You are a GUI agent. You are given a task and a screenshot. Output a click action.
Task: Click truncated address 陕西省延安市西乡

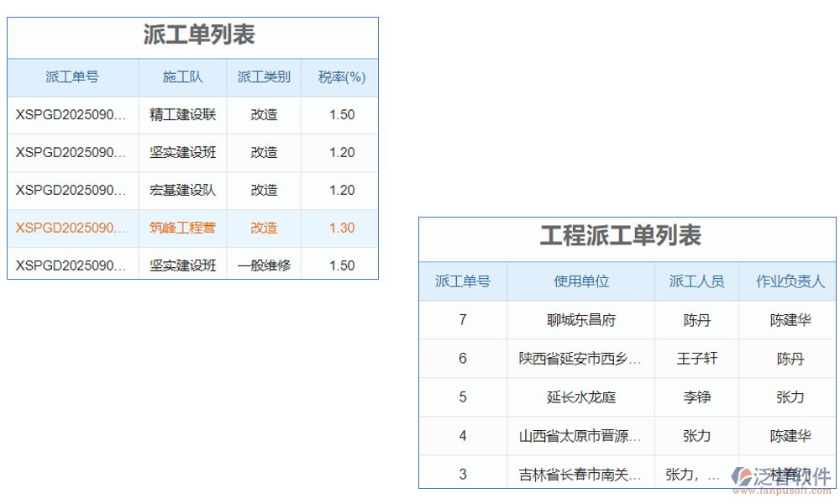pyautogui.click(x=580, y=358)
